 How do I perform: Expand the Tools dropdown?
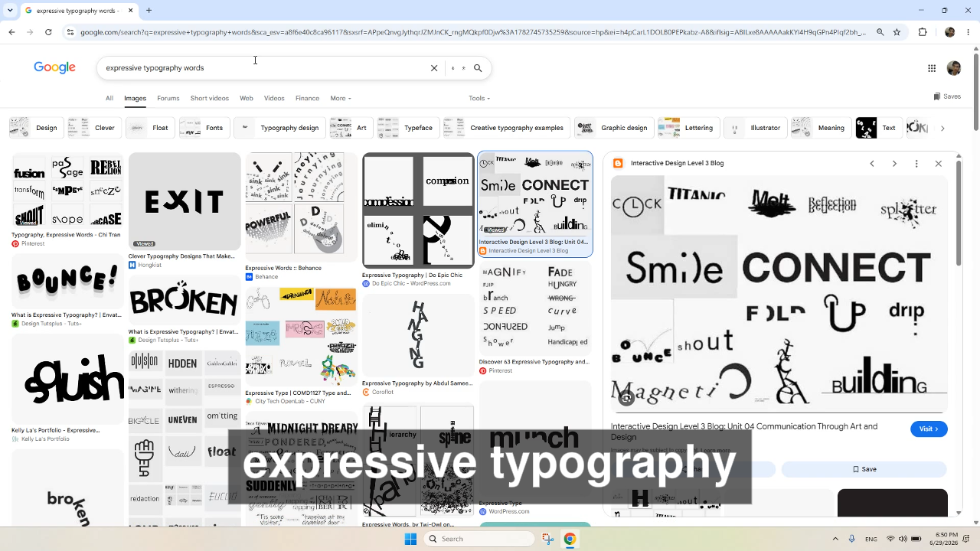click(479, 98)
